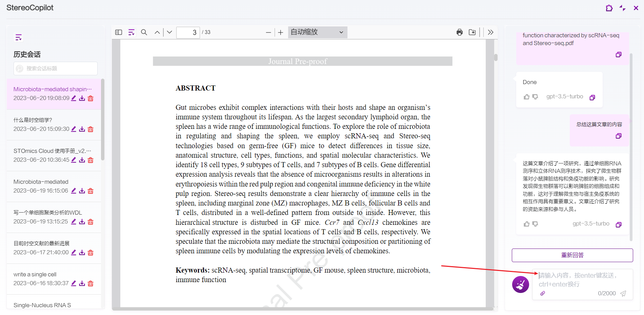Download the 10:36:45 conversation

tap(82, 160)
